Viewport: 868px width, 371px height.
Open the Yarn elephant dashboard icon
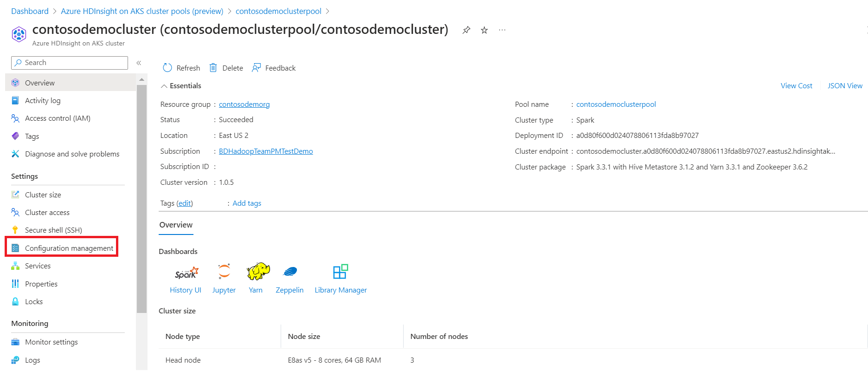click(258, 272)
